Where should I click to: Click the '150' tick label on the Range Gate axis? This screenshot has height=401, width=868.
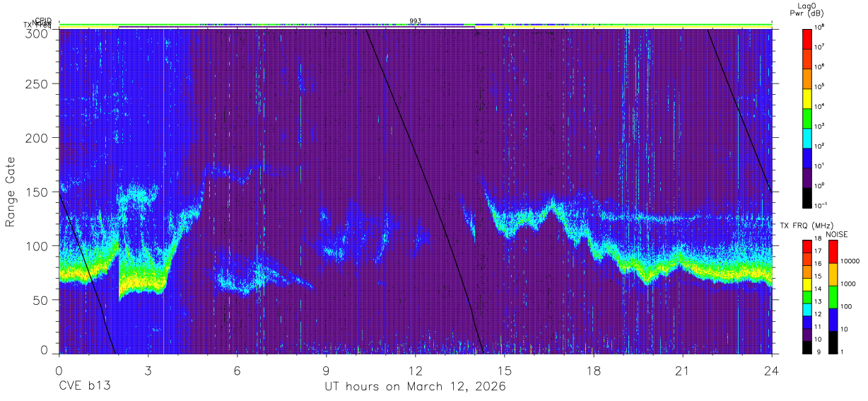click(x=38, y=192)
